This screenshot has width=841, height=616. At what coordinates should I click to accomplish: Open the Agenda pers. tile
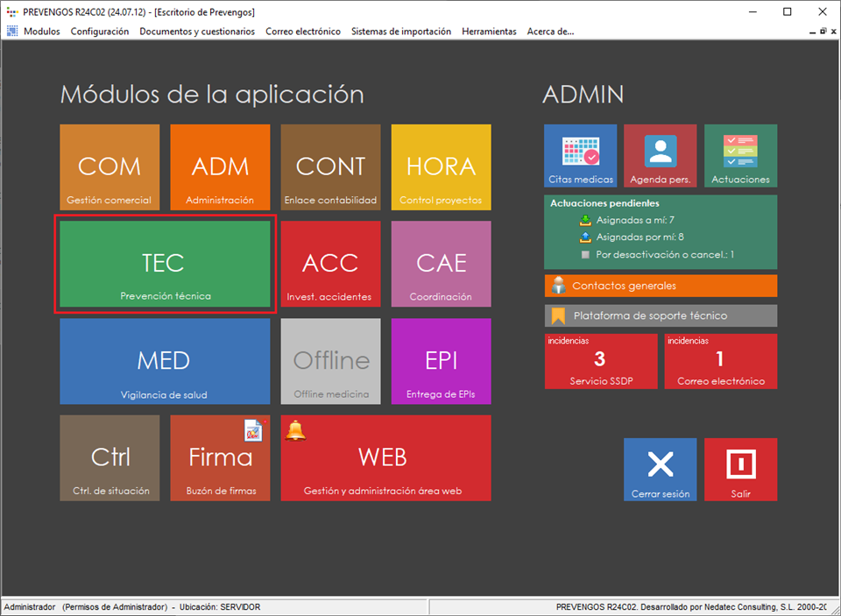pos(660,156)
